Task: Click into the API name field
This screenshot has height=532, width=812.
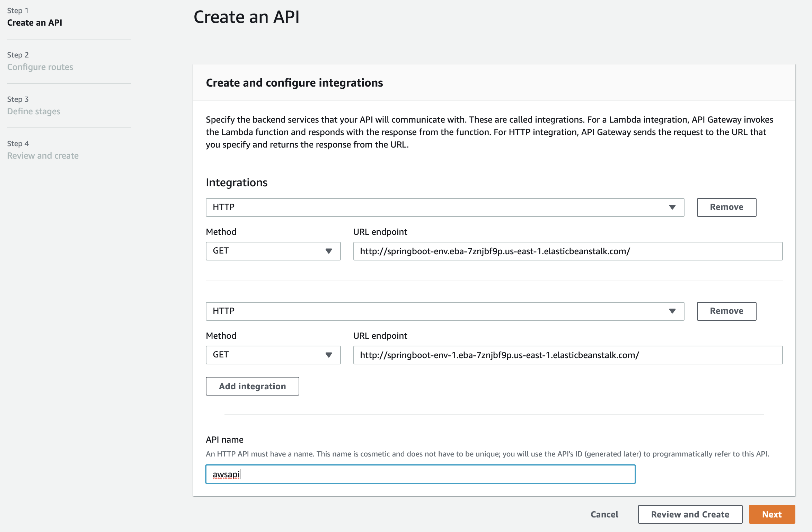Action: point(420,474)
